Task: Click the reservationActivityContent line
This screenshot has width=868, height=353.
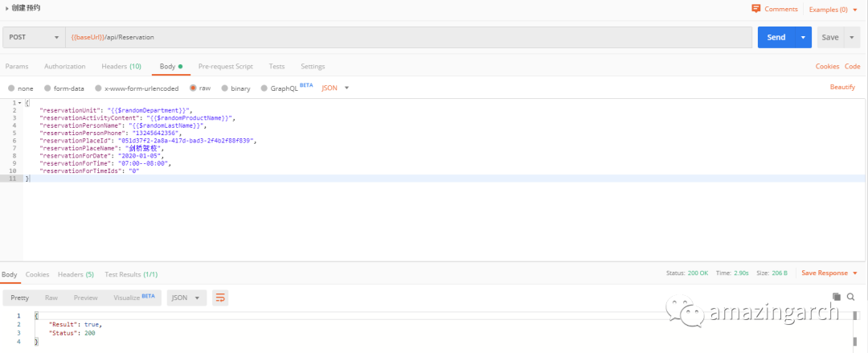Action: point(138,118)
